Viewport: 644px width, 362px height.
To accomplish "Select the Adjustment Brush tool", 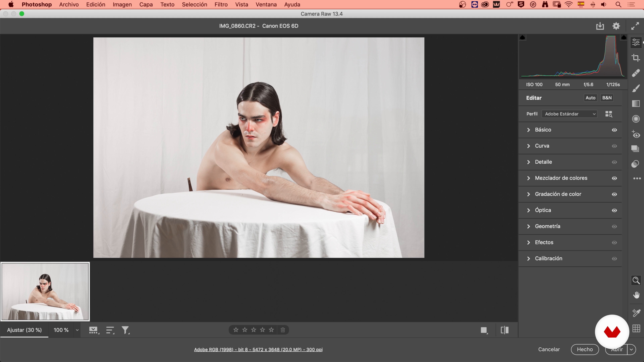I will (x=636, y=88).
